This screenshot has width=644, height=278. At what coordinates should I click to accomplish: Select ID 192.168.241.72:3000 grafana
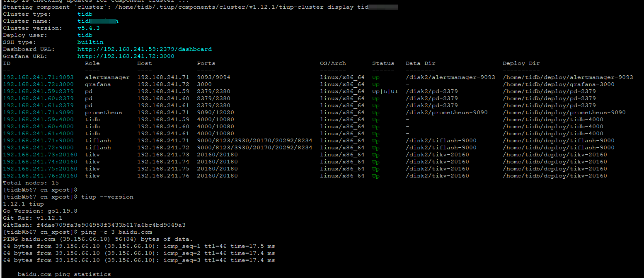coord(38,84)
